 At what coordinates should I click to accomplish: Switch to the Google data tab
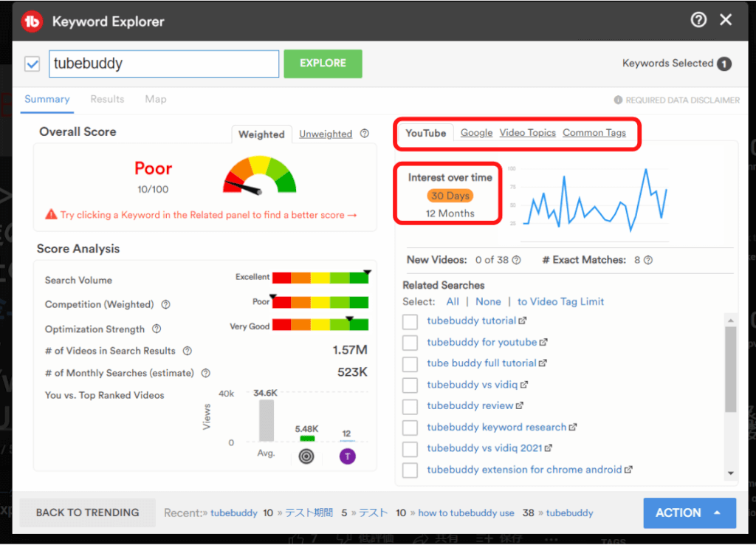coord(476,133)
